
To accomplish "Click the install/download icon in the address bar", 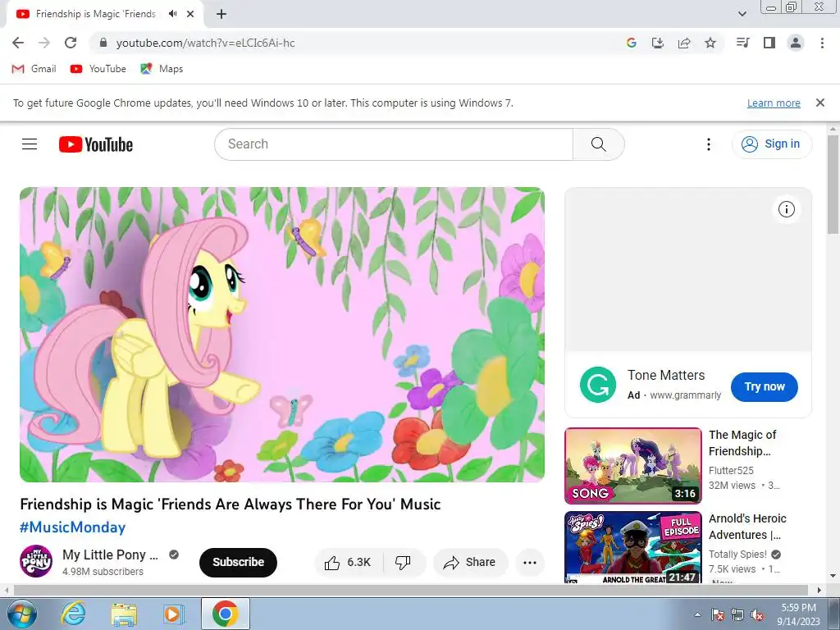I will click(x=658, y=43).
